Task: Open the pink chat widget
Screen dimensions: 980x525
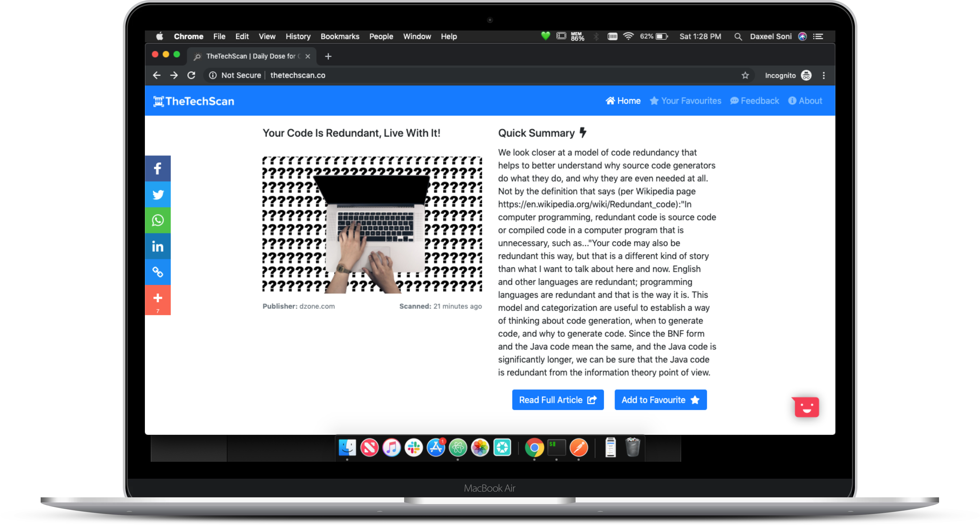Action: [805, 407]
